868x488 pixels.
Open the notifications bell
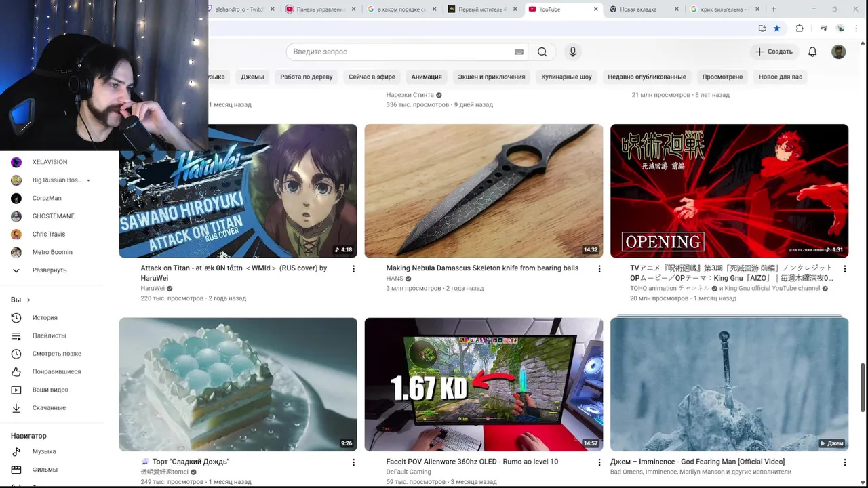coord(812,52)
